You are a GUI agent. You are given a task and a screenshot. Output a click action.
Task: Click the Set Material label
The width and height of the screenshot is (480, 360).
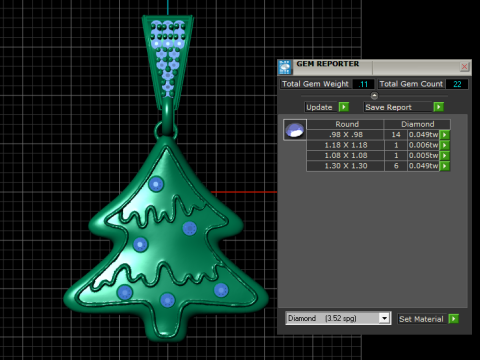tap(421, 319)
